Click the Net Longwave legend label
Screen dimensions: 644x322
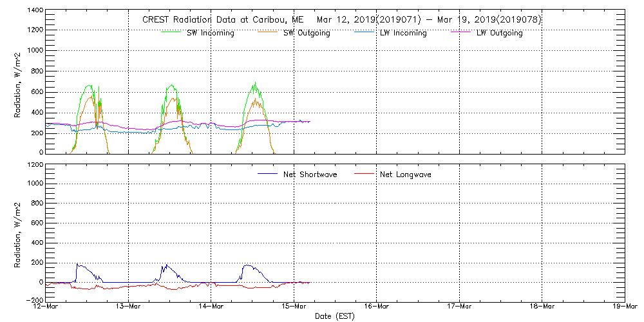tap(407, 175)
